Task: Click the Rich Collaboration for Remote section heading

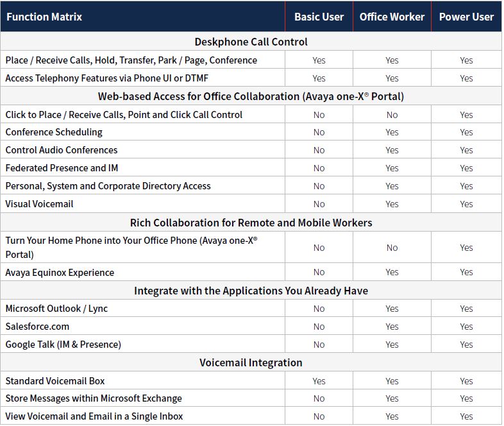Action: tap(251, 223)
